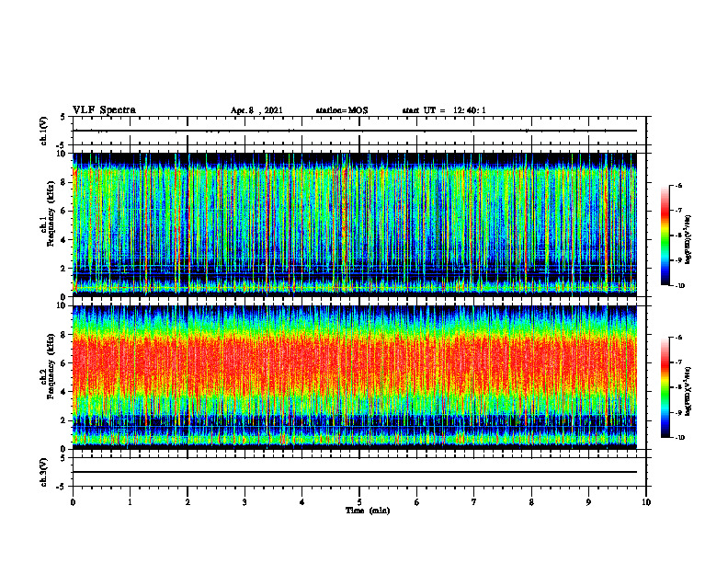Select the "Apr. 8 , 2021" date label
The image size is (728, 563).
[x=256, y=110]
